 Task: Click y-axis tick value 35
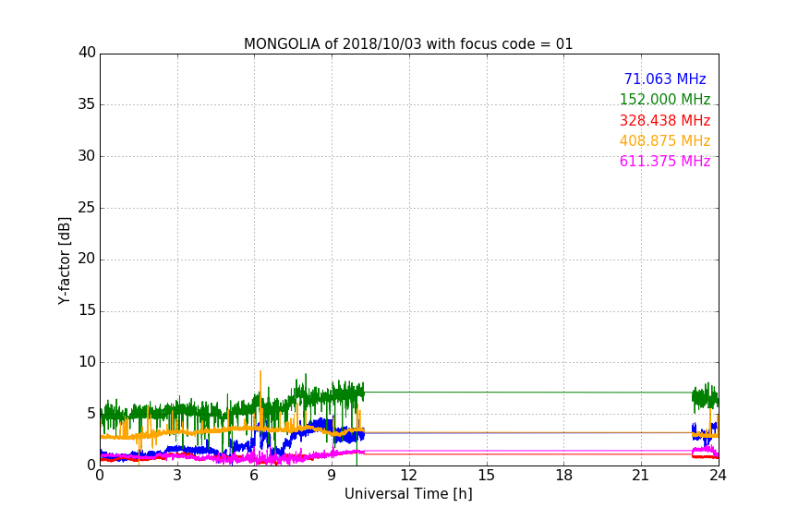click(x=87, y=104)
